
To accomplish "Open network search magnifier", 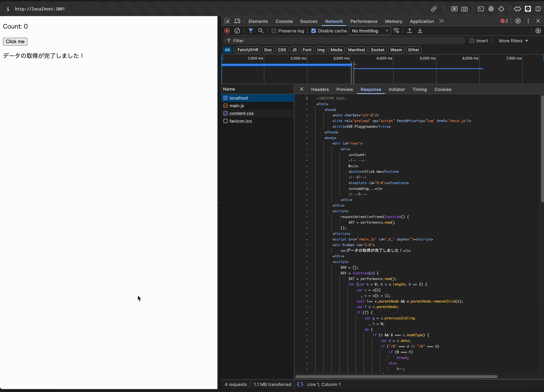I will pos(261,31).
